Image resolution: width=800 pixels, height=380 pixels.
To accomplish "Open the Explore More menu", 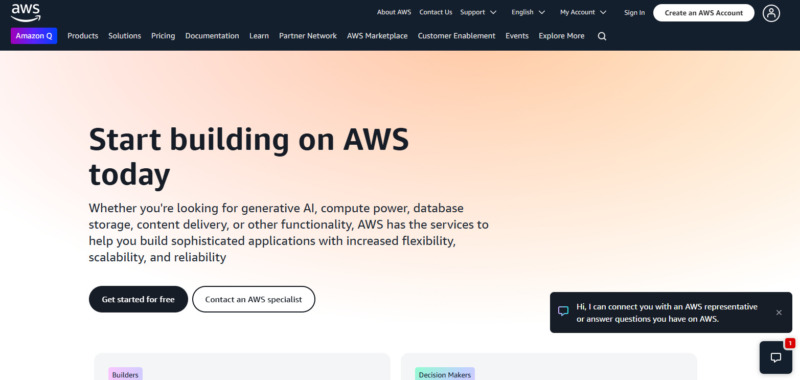I will tap(561, 36).
